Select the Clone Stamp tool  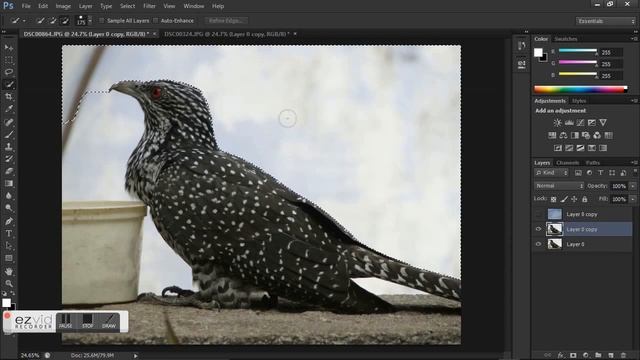point(9,147)
